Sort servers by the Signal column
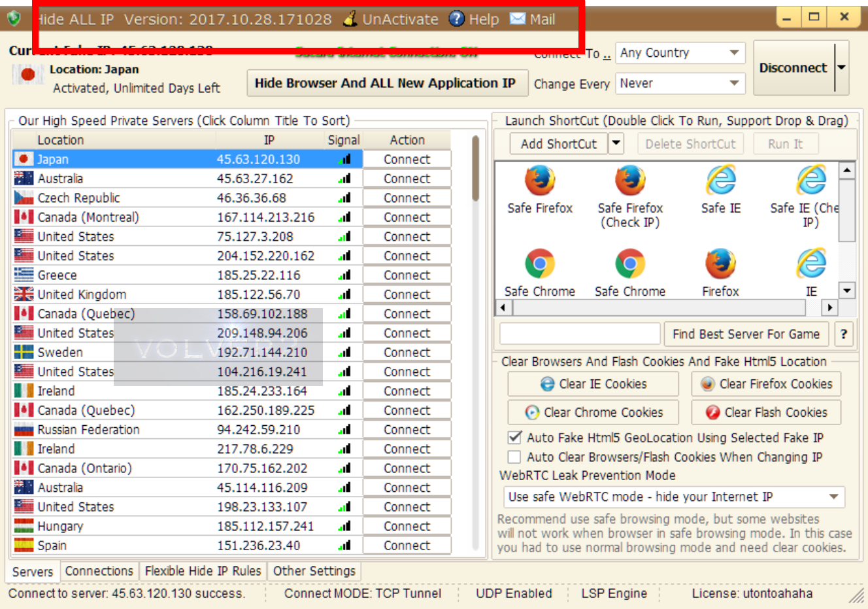Image resolution: width=868 pixels, height=609 pixels. pyautogui.click(x=343, y=140)
